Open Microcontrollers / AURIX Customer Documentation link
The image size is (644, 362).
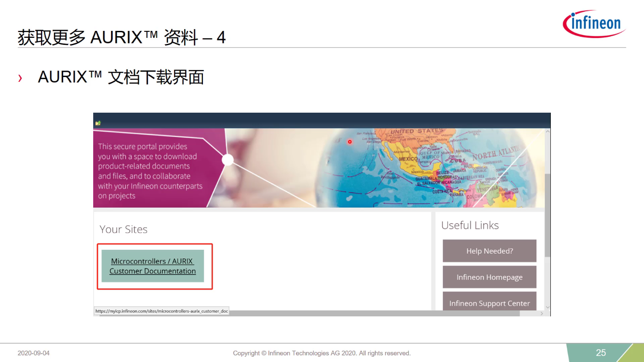153,266
